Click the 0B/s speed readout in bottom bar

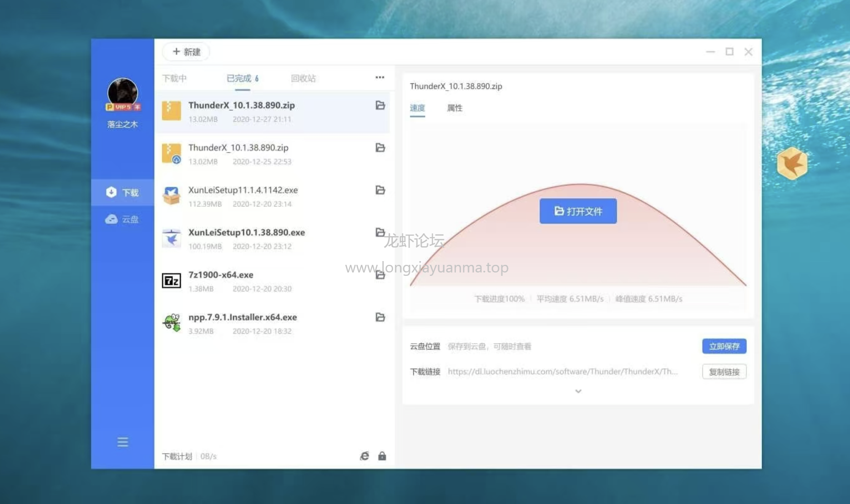coord(208,456)
